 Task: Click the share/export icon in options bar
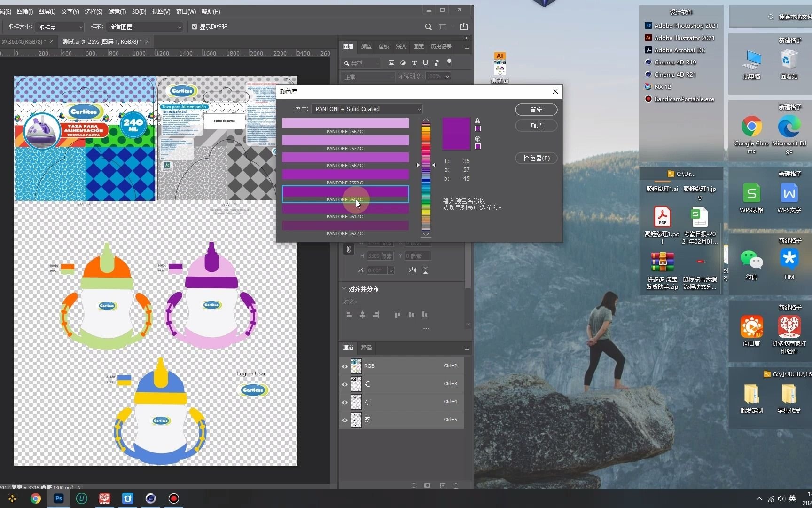coord(463,27)
